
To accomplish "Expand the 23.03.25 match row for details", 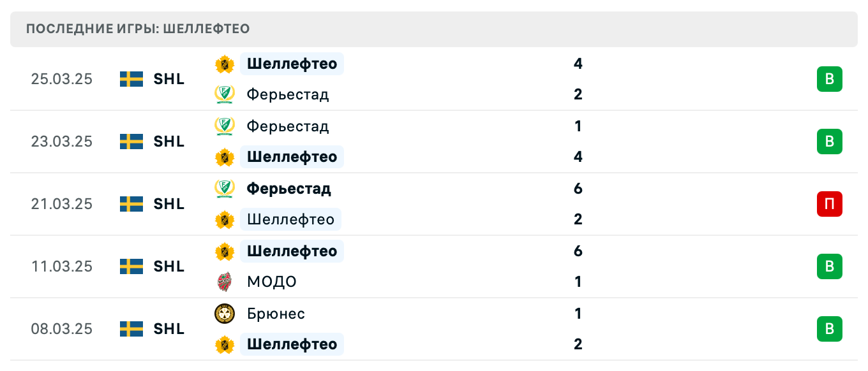I will tap(434, 142).
